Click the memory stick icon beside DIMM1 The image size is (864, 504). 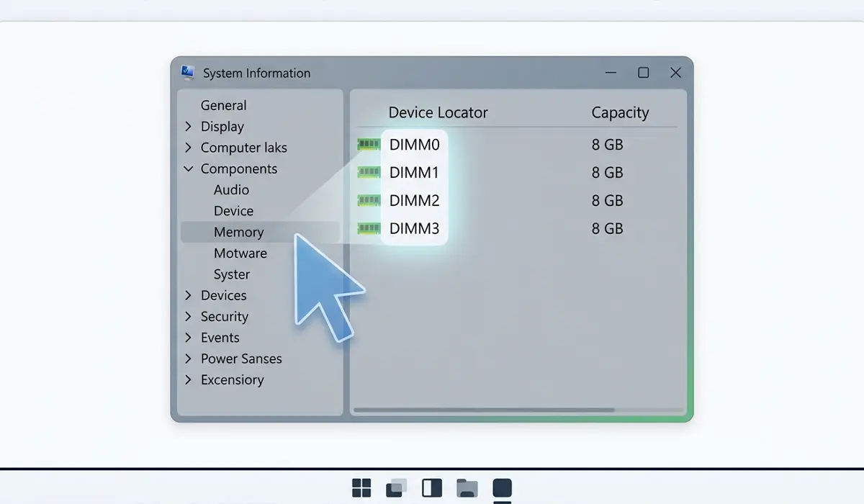tap(369, 172)
